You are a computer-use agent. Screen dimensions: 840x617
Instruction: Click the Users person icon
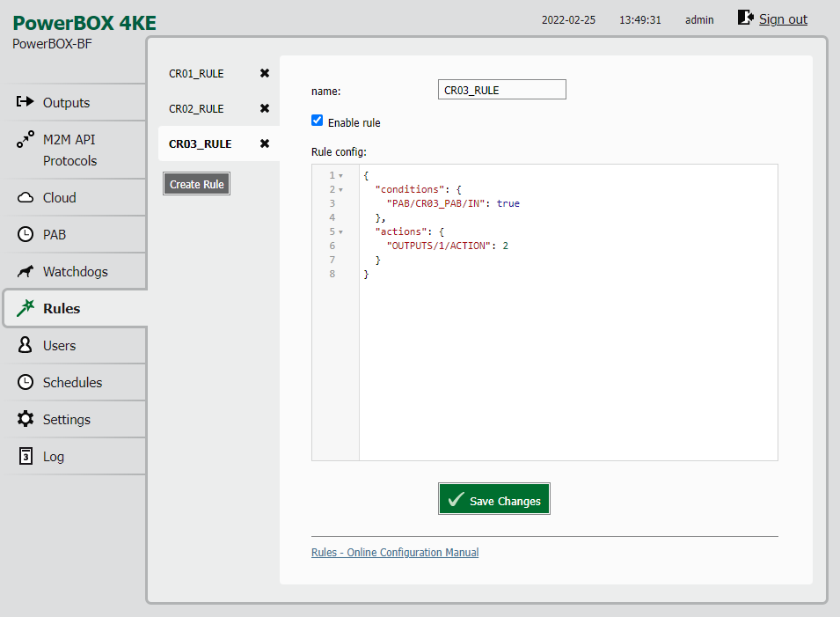25,345
